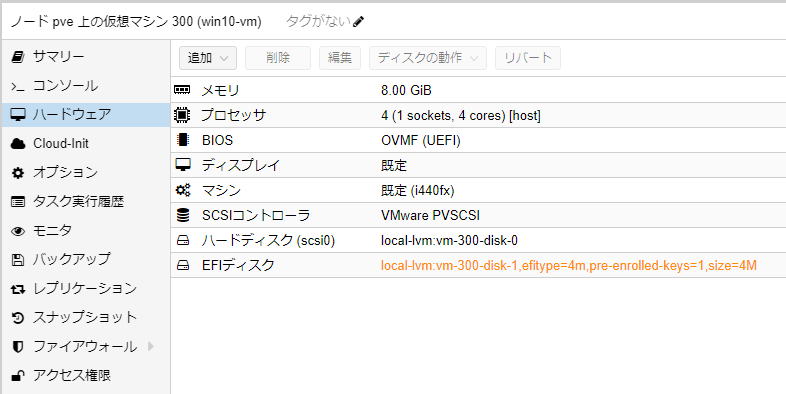Click the drive icon in ハードディスク (scsi0) row
786x394 pixels.
point(182,241)
